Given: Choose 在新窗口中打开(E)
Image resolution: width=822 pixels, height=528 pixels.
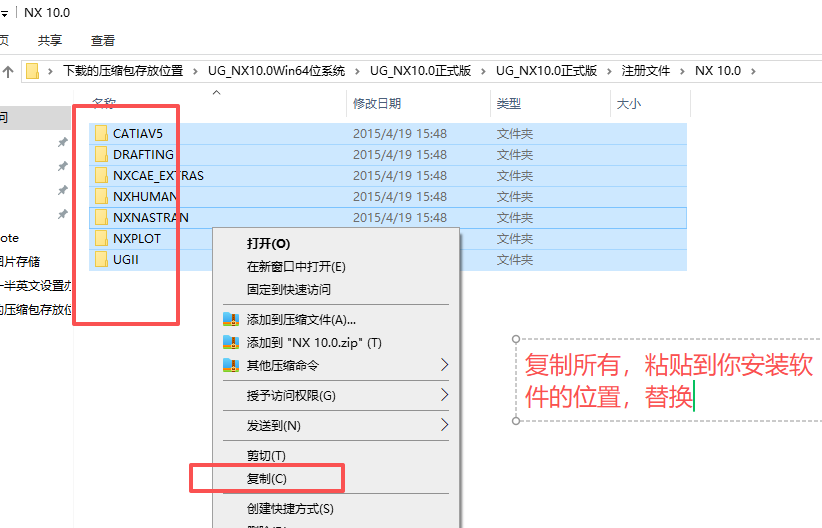Looking at the screenshot, I should (336, 267).
